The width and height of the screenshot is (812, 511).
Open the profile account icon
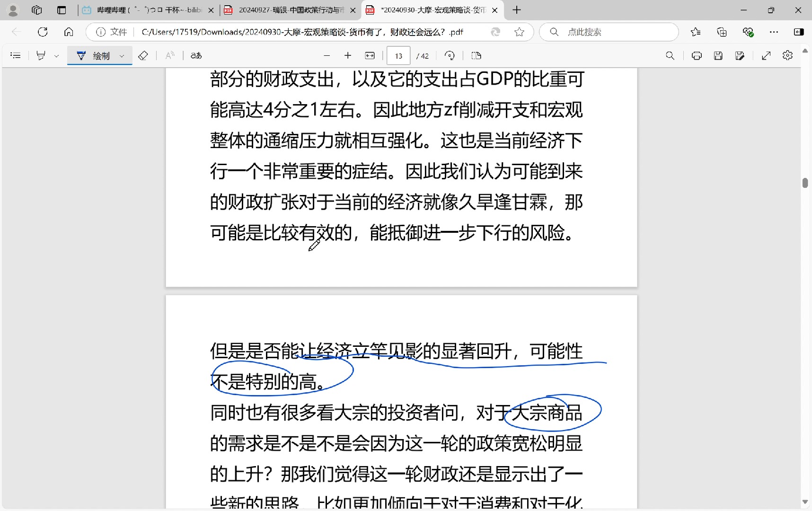coord(13,10)
